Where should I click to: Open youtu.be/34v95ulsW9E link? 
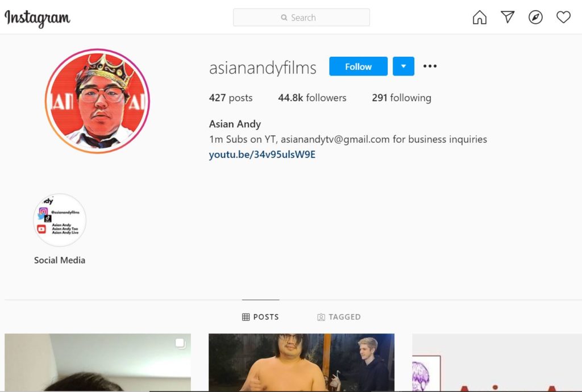click(262, 155)
